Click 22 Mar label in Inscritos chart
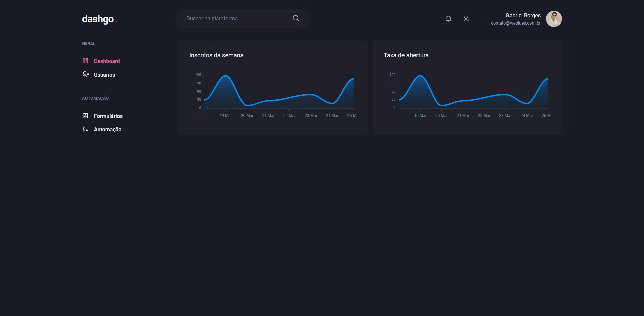This screenshot has height=316, width=644. click(x=289, y=116)
